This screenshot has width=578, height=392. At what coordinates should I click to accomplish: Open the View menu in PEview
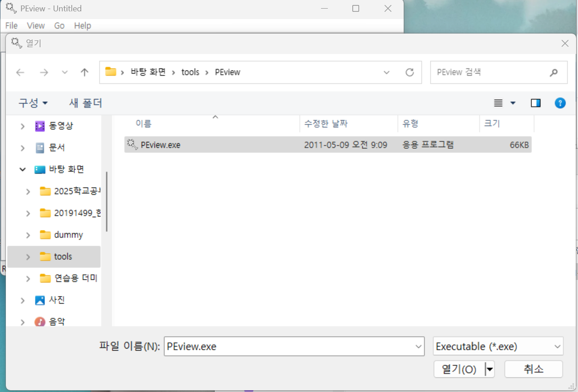36,26
